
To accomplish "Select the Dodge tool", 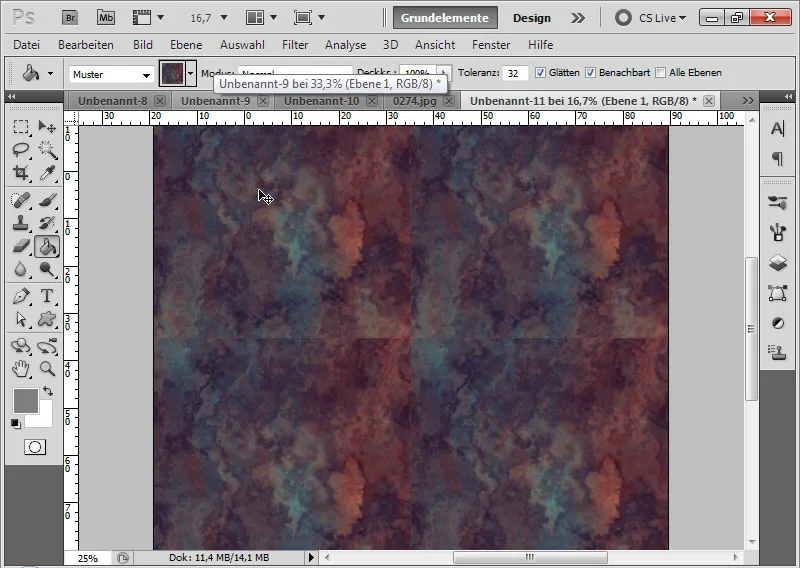I will [x=47, y=269].
